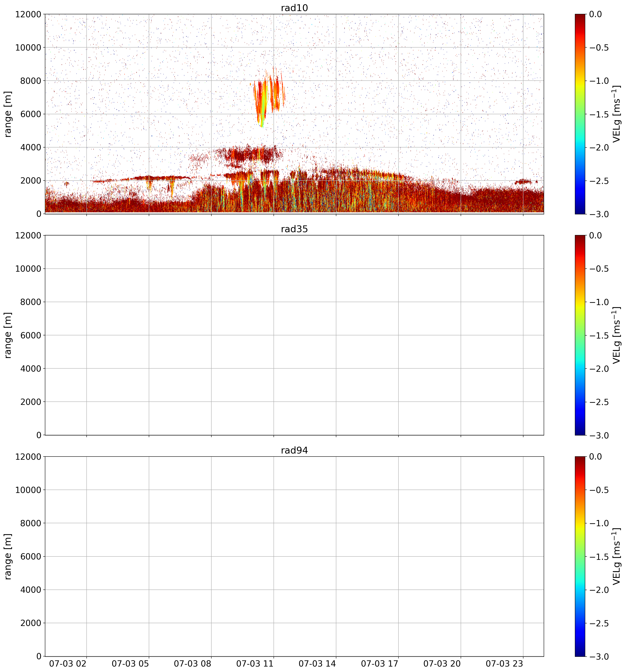Screen dimensions: 626x672
Task: Click the dark red cloud layer near 3500 m in rad10
Action: (250, 155)
